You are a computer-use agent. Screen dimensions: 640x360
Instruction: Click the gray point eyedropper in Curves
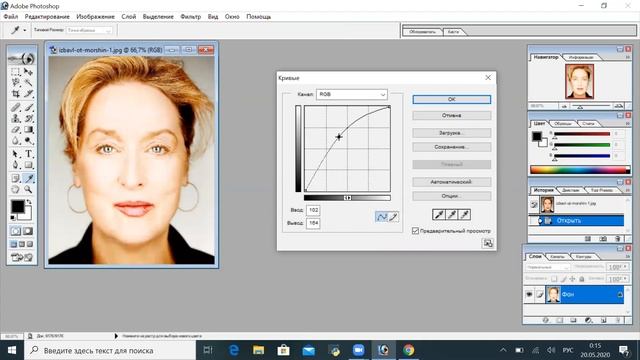point(451,215)
